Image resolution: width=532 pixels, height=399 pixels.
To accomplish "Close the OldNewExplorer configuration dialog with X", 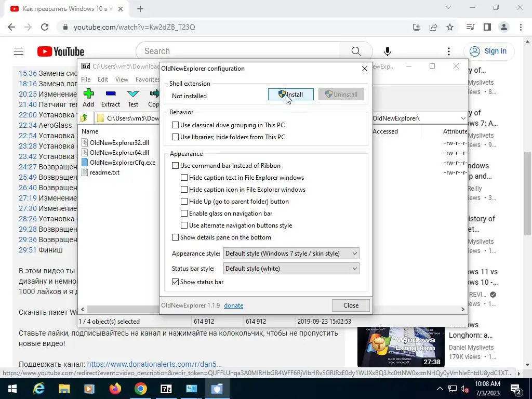I will pyautogui.click(x=364, y=69).
